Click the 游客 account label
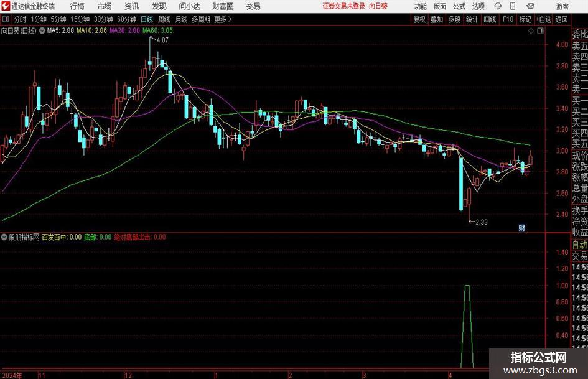This screenshot has height=379, width=588. (562, 6)
